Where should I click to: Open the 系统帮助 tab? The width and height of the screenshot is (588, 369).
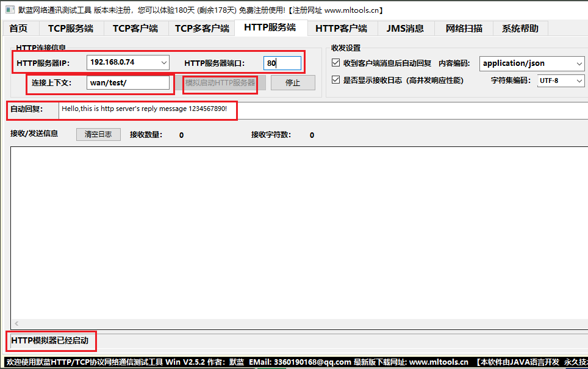coord(520,29)
